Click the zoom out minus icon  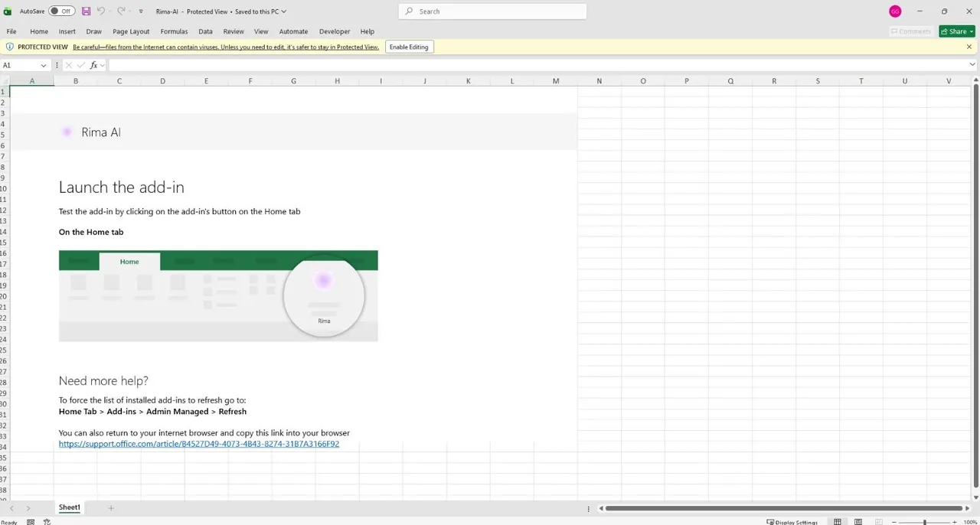[893, 522]
